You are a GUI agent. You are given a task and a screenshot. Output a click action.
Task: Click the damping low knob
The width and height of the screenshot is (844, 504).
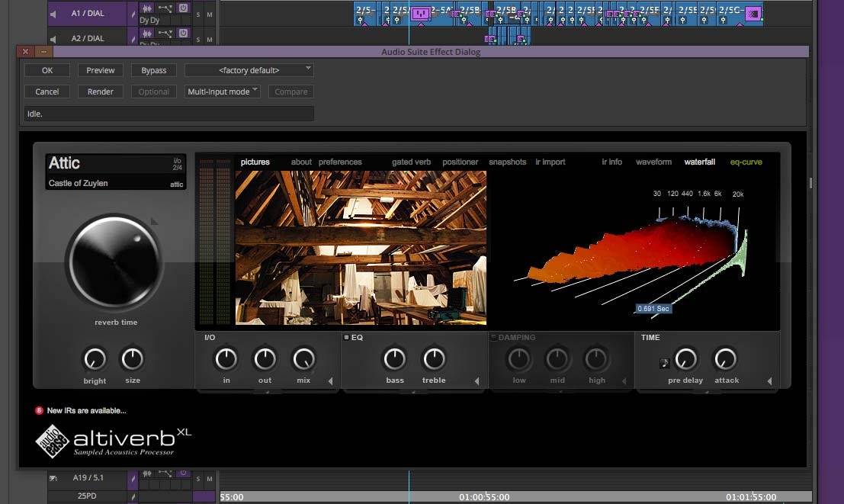click(x=519, y=359)
